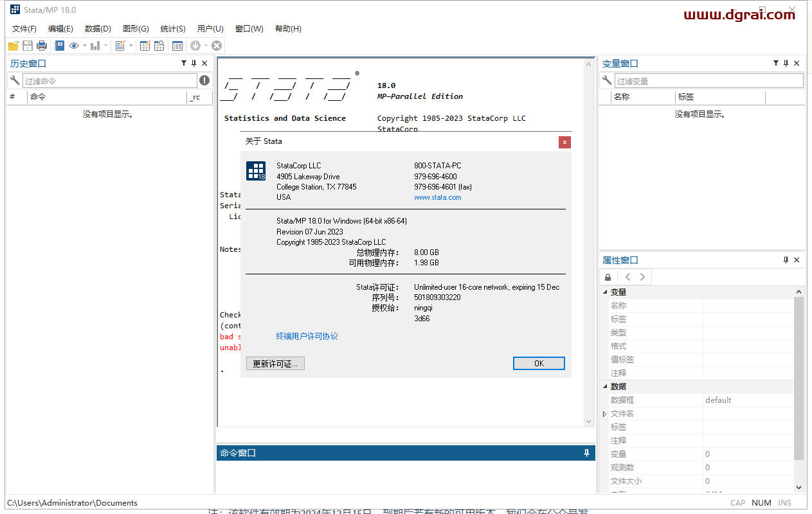
Task: Open the 文件(F) menu
Action: [x=24, y=29]
